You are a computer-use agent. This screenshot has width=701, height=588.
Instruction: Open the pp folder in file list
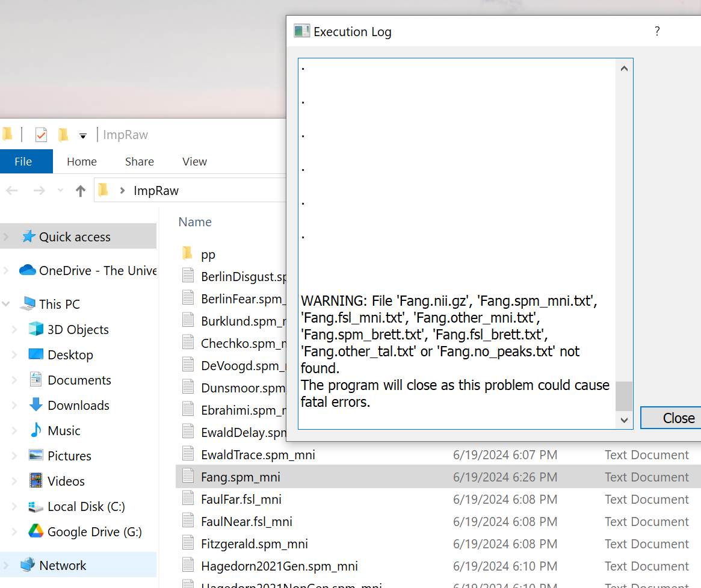point(208,255)
